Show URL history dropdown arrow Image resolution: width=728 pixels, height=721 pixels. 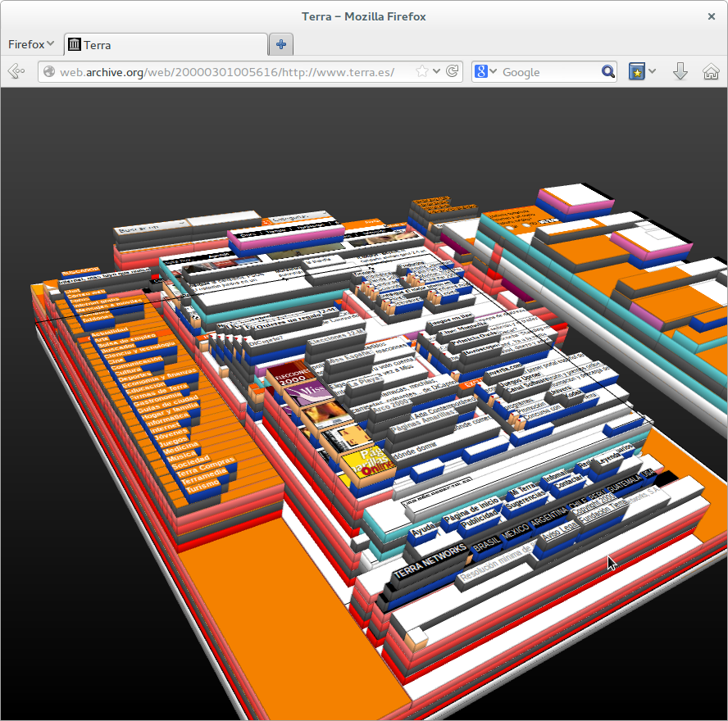(436, 71)
